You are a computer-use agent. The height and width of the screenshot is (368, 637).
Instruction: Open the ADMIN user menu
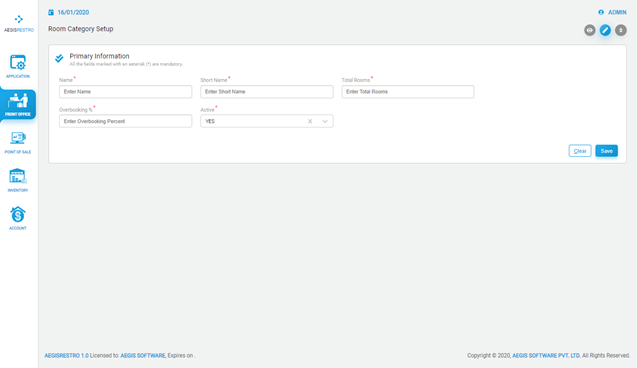(x=612, y=12)
